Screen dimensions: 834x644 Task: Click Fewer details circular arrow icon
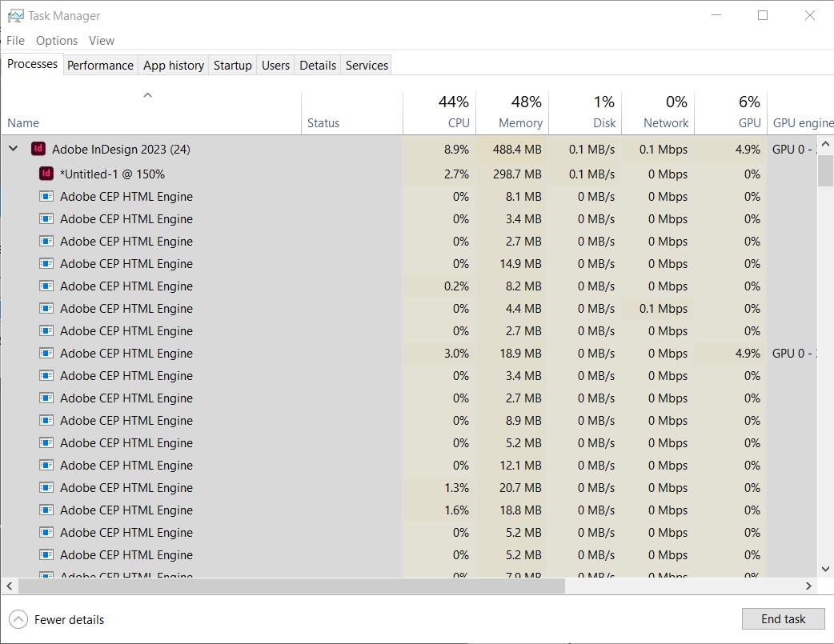pyautogui.click(x=18, y=619)
